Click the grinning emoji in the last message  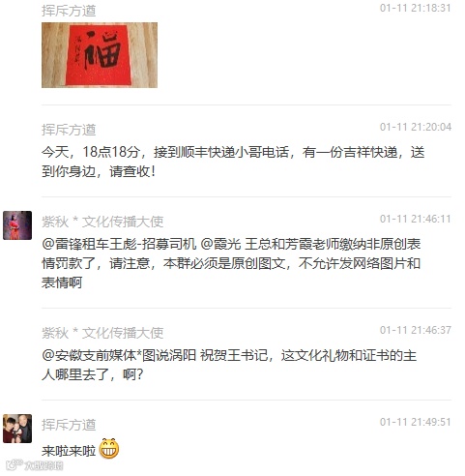(x=109, y=448)
